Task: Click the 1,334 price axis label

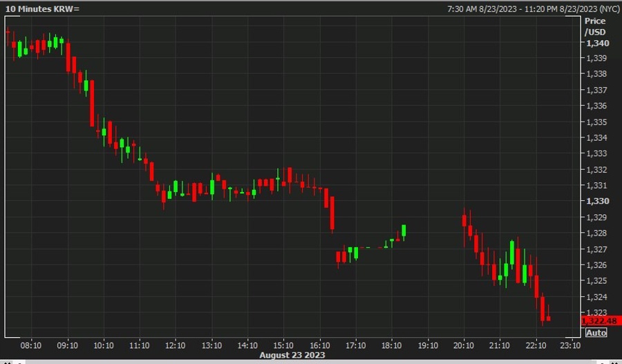Action: pos(596,137)
